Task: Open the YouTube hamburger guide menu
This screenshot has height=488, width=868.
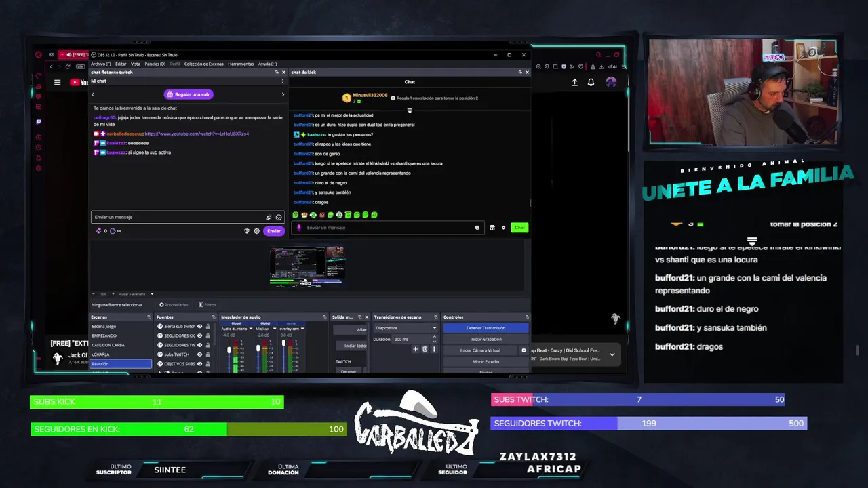Action: coord(58,83)
